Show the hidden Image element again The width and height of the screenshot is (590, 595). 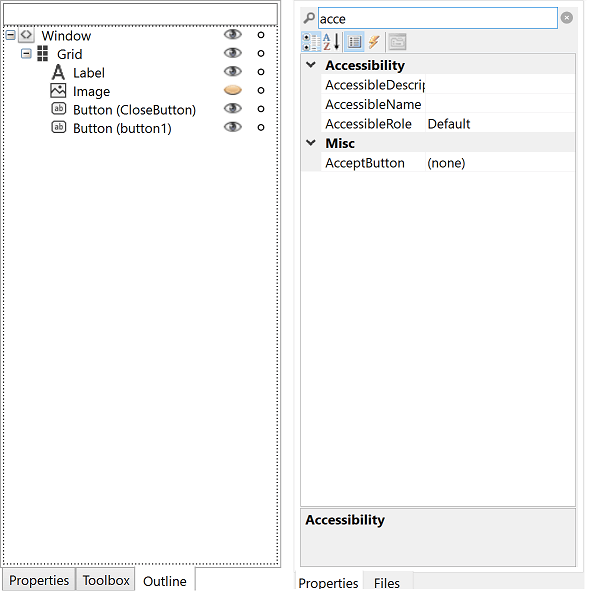point(233,90)
